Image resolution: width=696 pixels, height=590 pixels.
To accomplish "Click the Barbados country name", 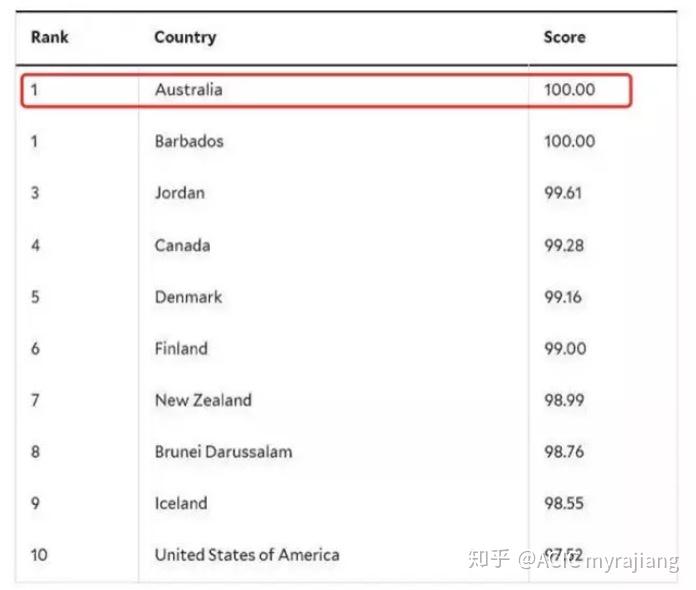I will (x=189, y=141).
